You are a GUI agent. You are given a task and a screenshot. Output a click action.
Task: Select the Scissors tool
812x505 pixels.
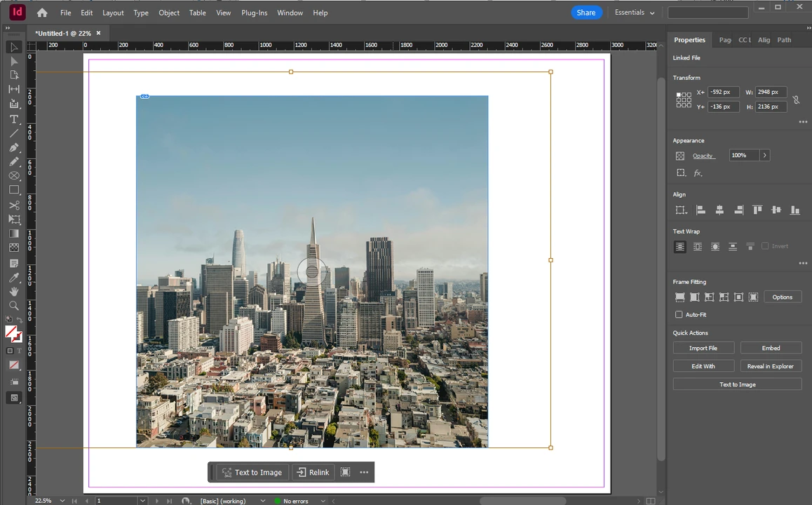tap(14, 205)
